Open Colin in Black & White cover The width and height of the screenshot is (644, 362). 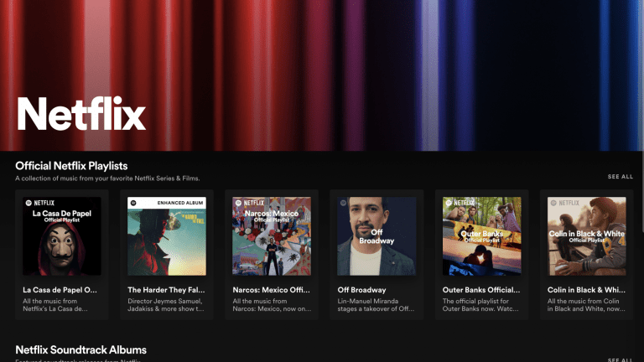pos(586,236)
